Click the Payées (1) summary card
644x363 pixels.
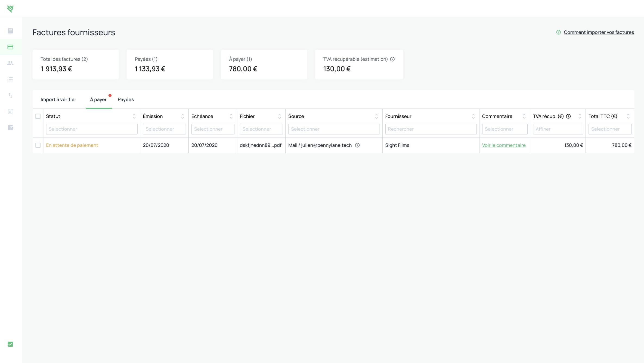point(170,64)
